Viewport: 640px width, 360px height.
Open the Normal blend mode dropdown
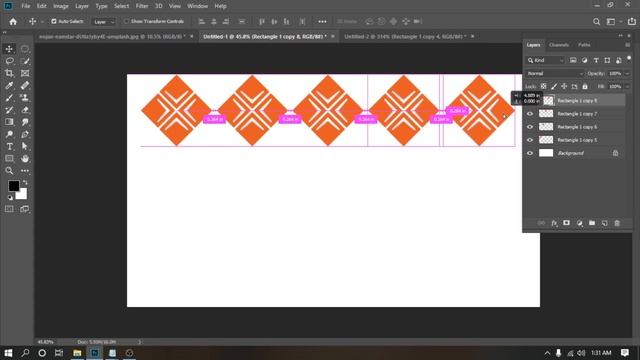click(555, 73)
